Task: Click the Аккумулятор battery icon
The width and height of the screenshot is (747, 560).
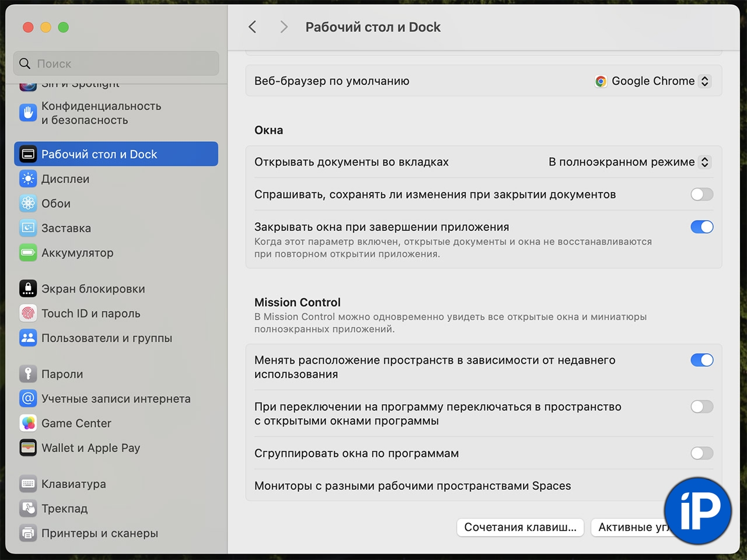Action: pyautogui.click(x=28, y=253)
